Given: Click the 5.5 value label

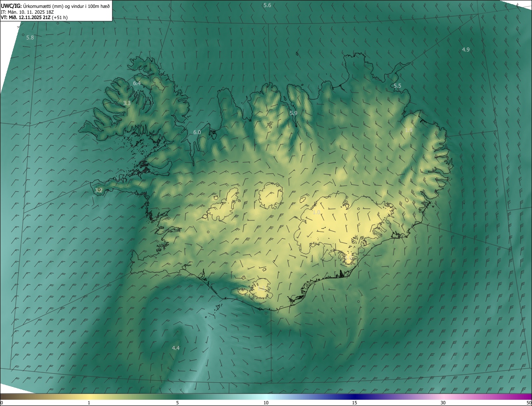Looking at the screenshot, I should pyautogui.click(x=397, y=86).
